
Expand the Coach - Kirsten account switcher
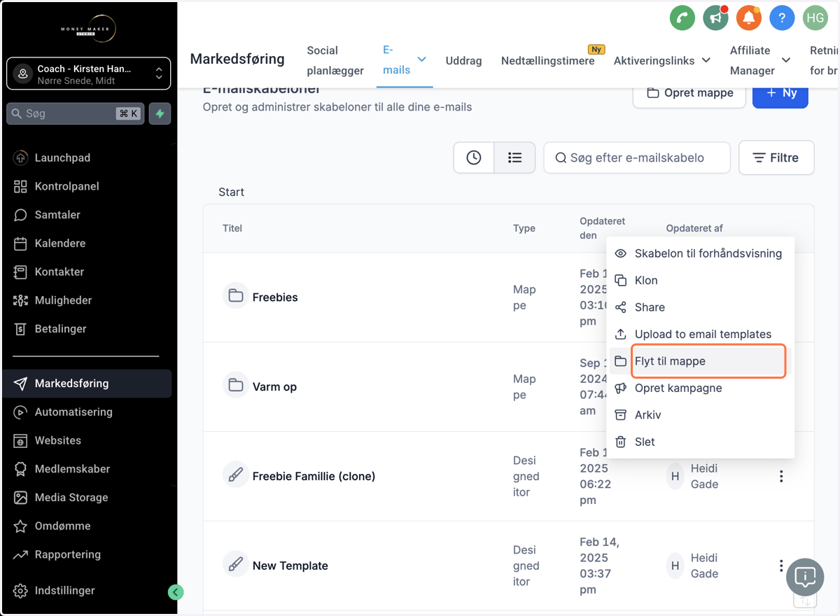[89, 73]
